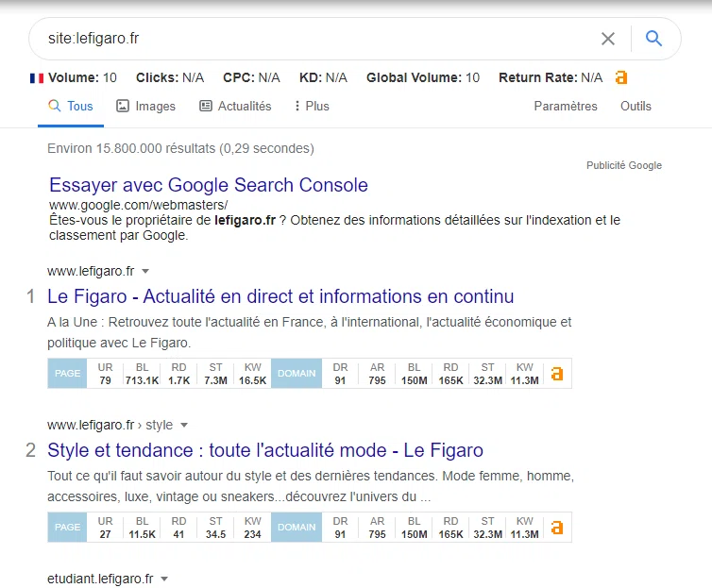Select the Tous tab

coord(71,106)
